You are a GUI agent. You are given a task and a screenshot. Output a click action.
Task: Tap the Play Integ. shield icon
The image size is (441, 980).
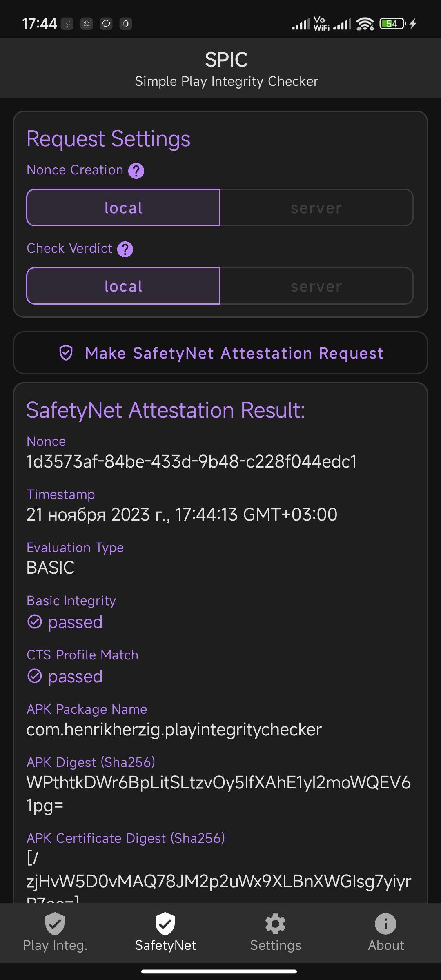click(55, 923)
